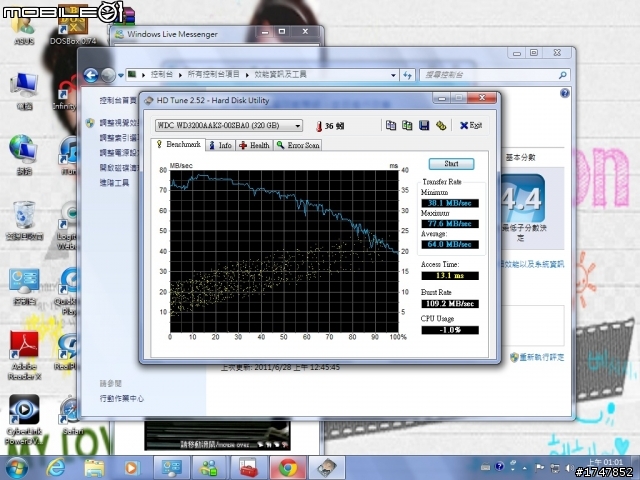
Task: Click the 重新執行評定 re-run assessment link
Action: tap(542, 358)
